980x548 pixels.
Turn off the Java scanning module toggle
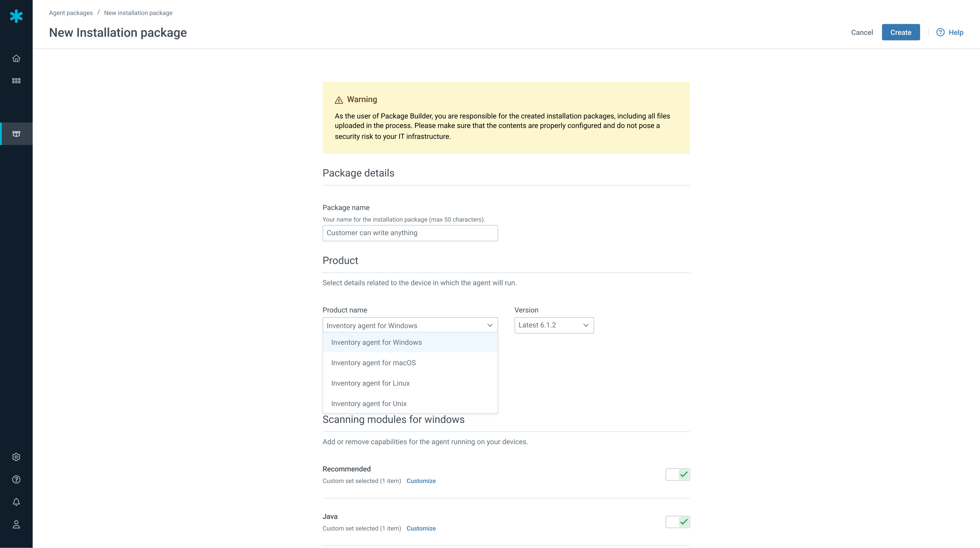pyautogui.click(x=677, y=522)
